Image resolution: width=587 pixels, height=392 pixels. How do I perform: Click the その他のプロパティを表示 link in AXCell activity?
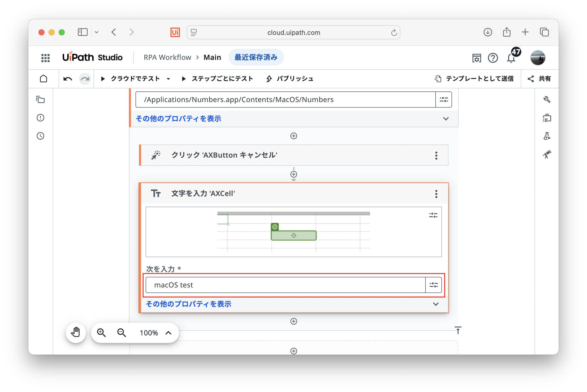coord(189,304)
